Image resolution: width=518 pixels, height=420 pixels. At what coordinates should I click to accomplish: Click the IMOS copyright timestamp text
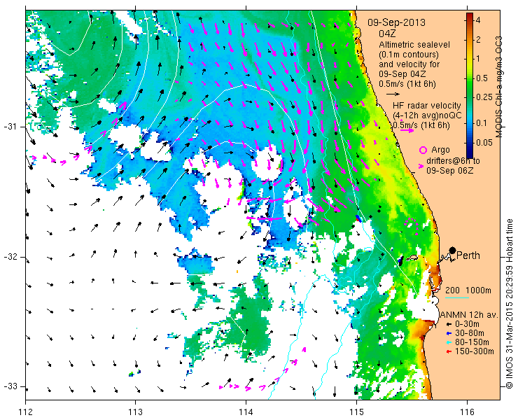509,304
